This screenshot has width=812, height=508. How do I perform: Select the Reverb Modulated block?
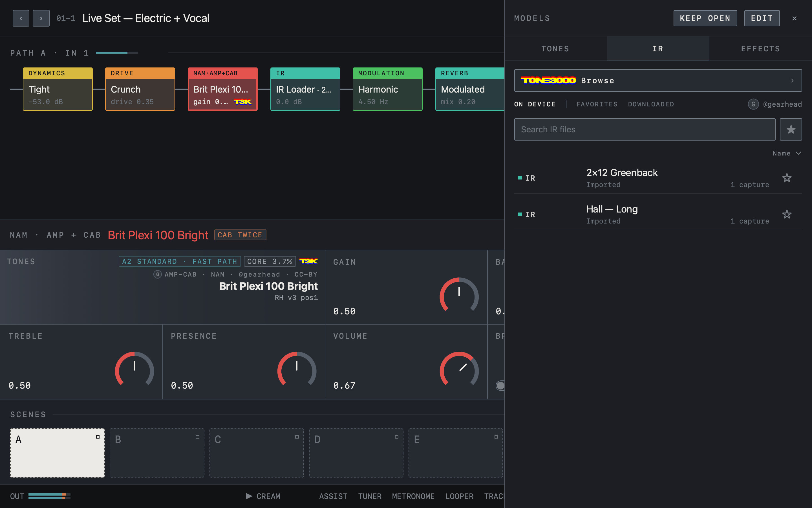tap(470, 89)
